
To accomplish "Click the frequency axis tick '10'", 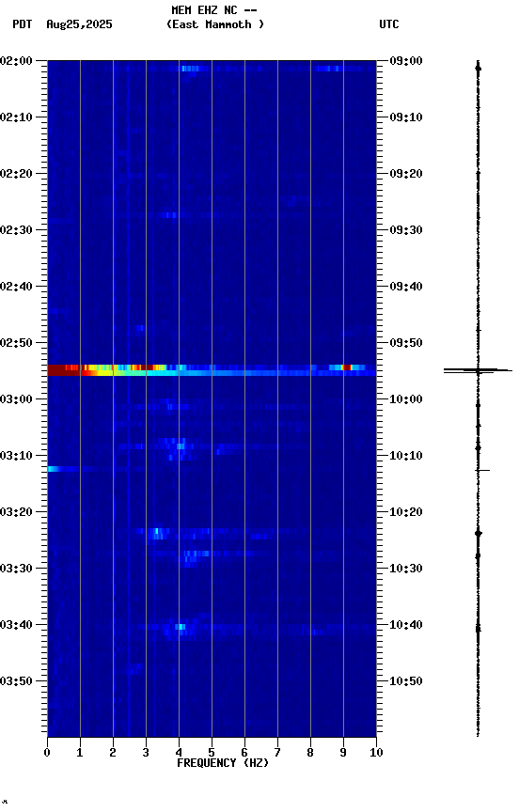I will [376, 753].
